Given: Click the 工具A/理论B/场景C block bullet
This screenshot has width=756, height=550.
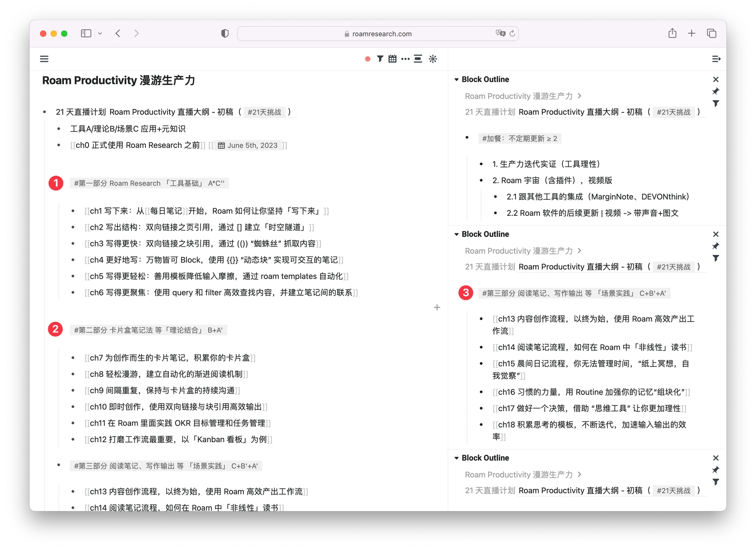Looking at the screenshot, I should pyautogui.click(x=59, y=129).
